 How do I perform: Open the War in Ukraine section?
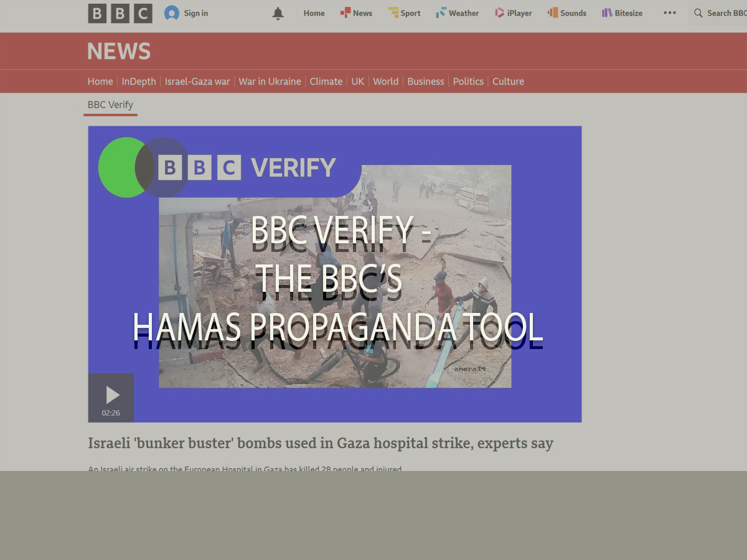270,82
